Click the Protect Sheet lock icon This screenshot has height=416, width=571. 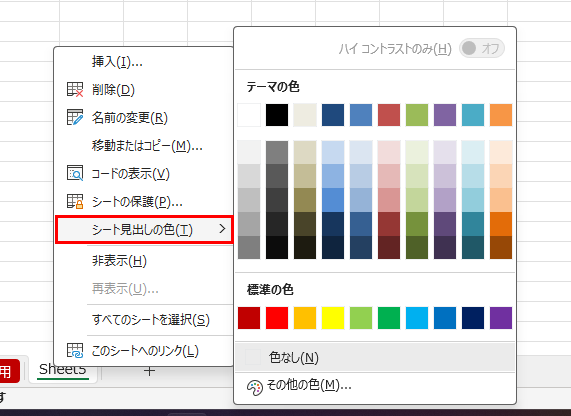[x=75, y=201]
